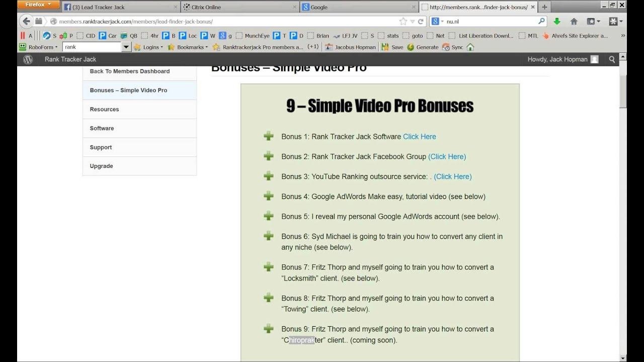Open the List Liberation Downl... bookmark
The width and height of the screenshot is (644, 362).
(481, 36)
